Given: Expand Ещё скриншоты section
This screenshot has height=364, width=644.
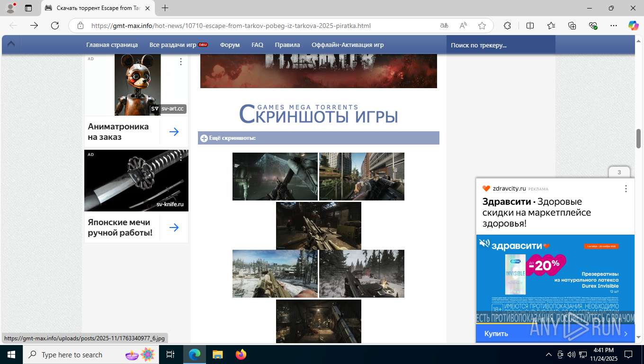Looking at the screenshot, I should pos(319,138).
